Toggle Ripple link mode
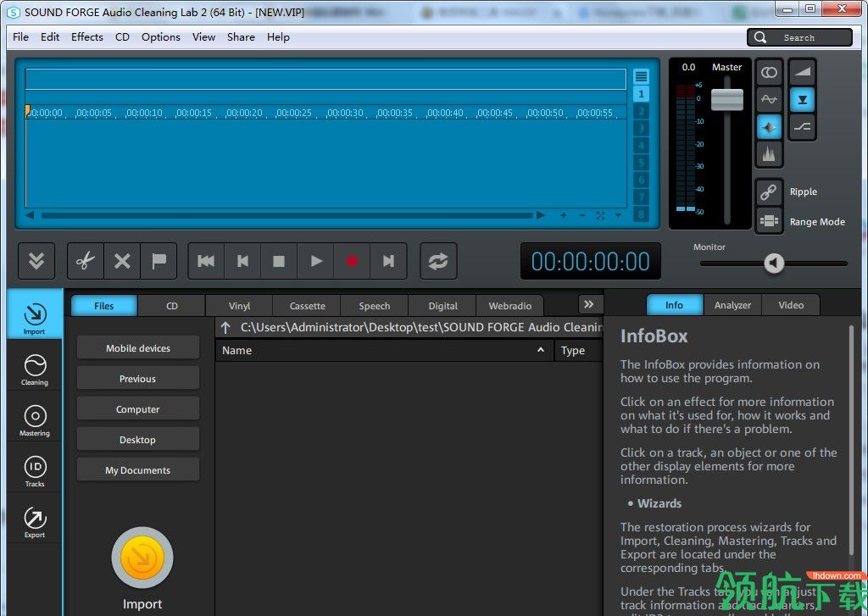Viewport: 868px width, 616px height. point(769,192)
